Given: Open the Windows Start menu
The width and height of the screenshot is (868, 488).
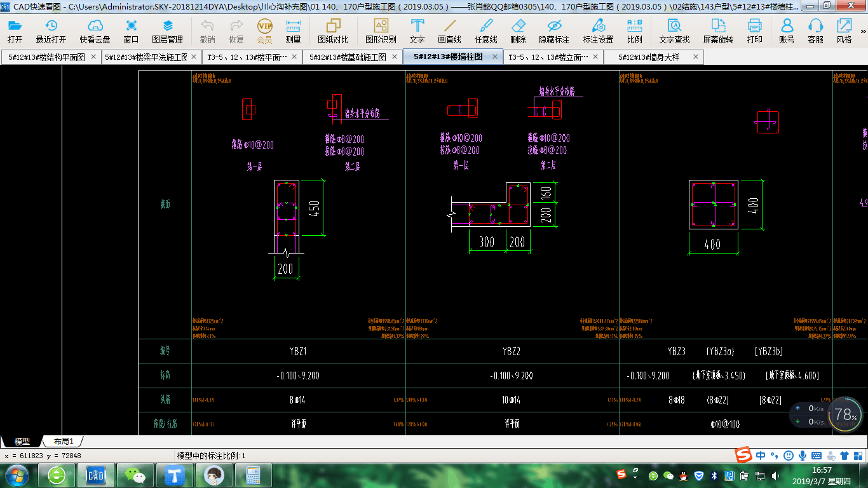Looking at the screenshot, I should point(16,475).
